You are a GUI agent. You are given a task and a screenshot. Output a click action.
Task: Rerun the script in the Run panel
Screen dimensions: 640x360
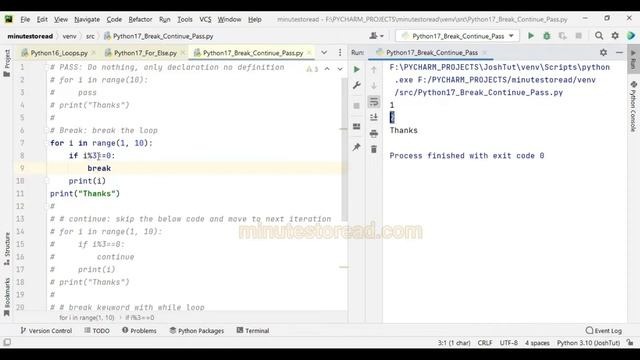pyautogui.click(x=356, y=69)
